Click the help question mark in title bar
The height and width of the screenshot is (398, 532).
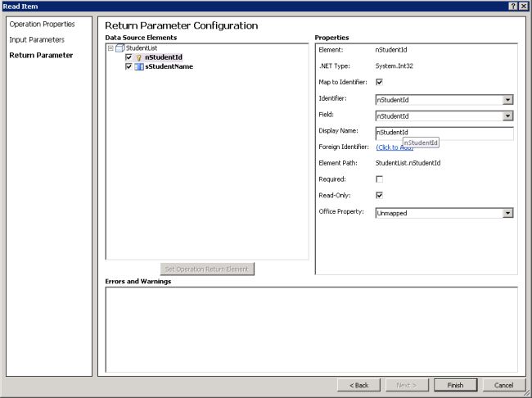(x=513, y=6)
